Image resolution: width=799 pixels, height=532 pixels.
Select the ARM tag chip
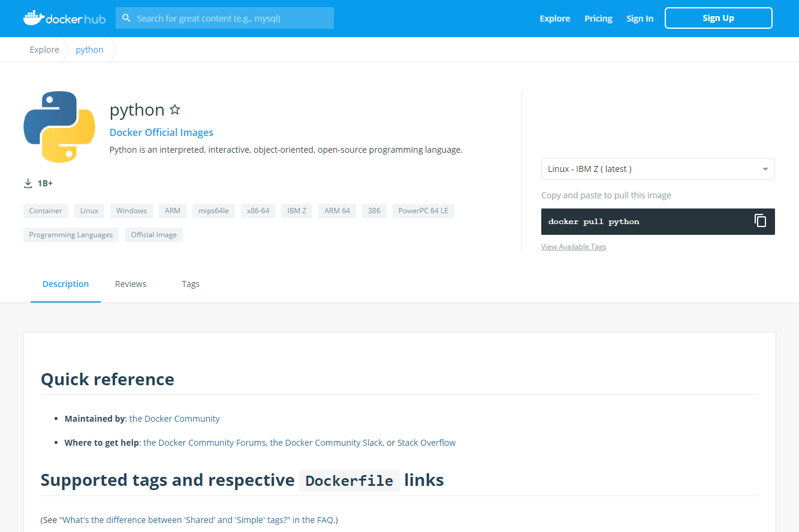(173, 211)
